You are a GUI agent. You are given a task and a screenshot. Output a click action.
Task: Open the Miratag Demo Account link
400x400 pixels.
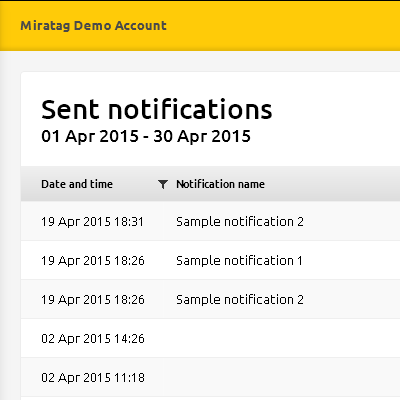coord(93,26)
